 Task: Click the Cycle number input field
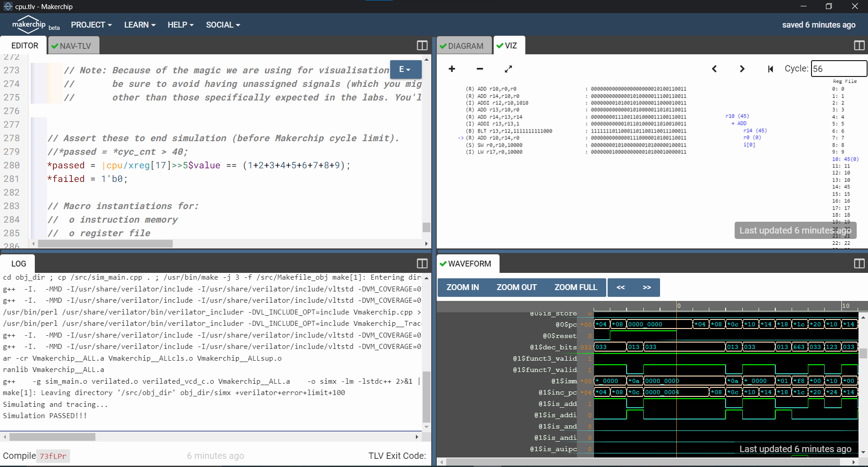click(x=839, y=69)
